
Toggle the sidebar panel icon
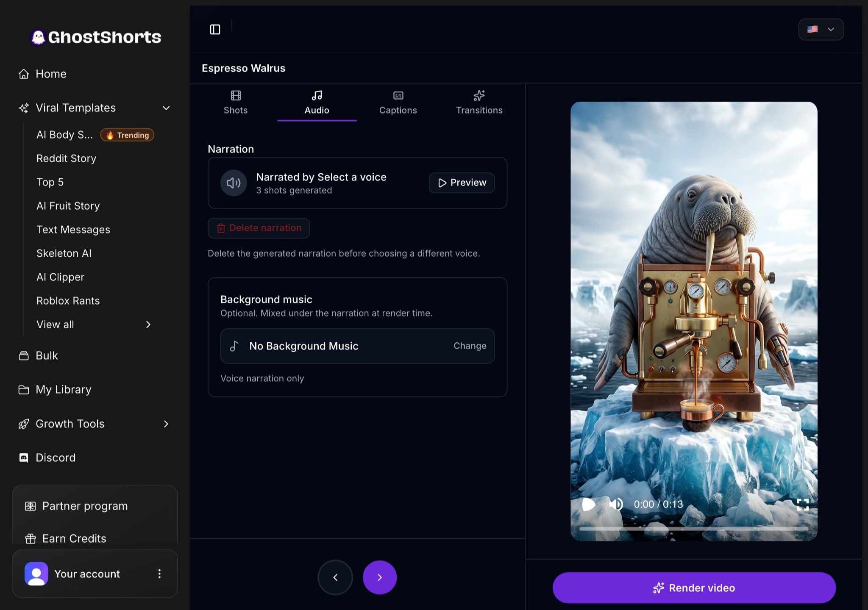tap(215, 29)
